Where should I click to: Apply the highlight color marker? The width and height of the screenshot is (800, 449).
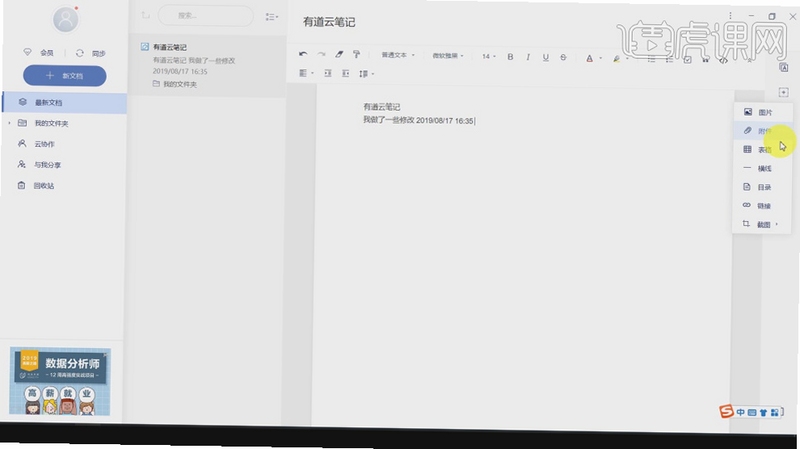[616, 59]
